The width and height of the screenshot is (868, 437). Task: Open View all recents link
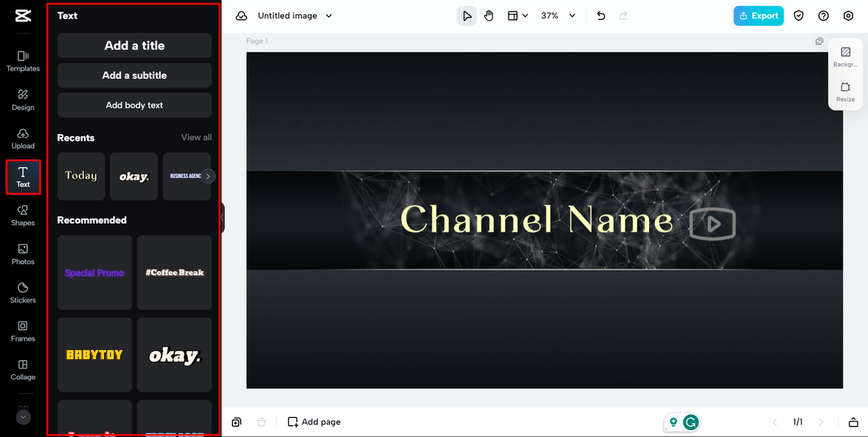click(196, 137)
